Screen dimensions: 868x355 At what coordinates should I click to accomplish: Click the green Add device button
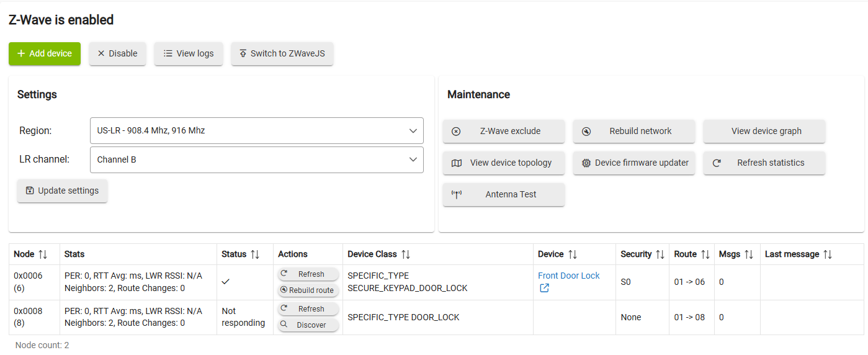click(x=45, y=53)
